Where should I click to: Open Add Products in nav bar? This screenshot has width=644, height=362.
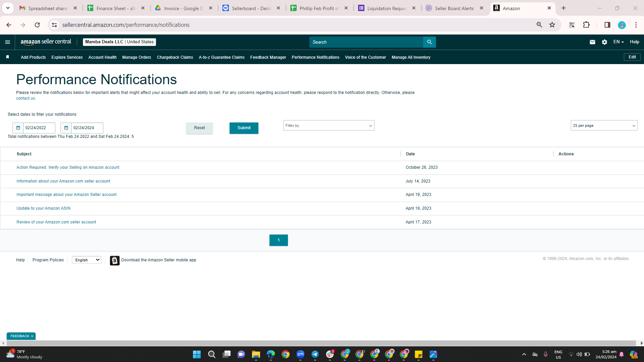[33, 57]
